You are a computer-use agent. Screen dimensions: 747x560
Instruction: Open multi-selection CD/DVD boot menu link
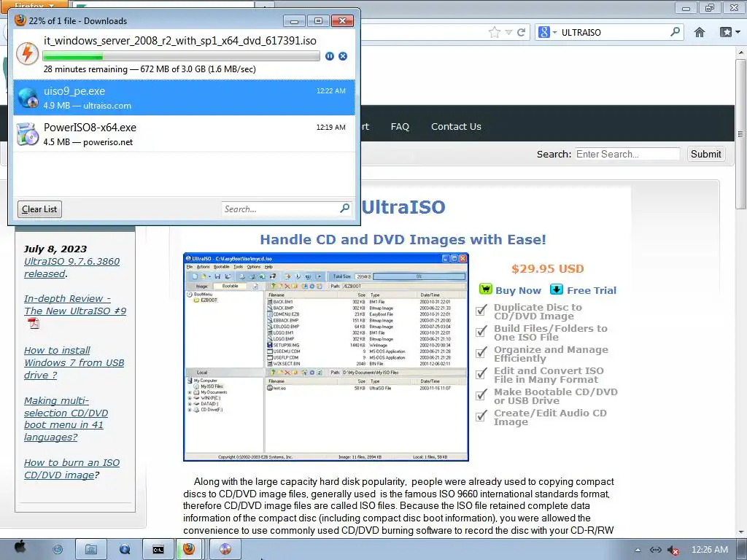pos(66,419)
